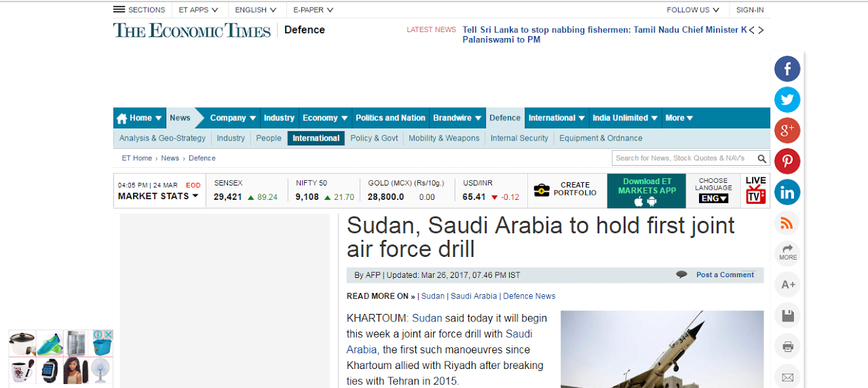Viewport: 868px width, 388px height.
Task: Select Analysis & Geo-Strategy subtab
Action: point(162,138)
